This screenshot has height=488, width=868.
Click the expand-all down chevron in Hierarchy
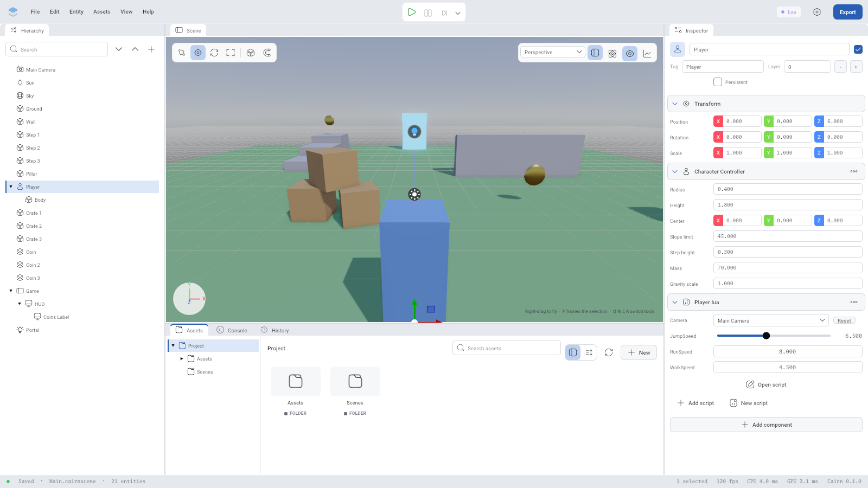click(x=119, y=49)
